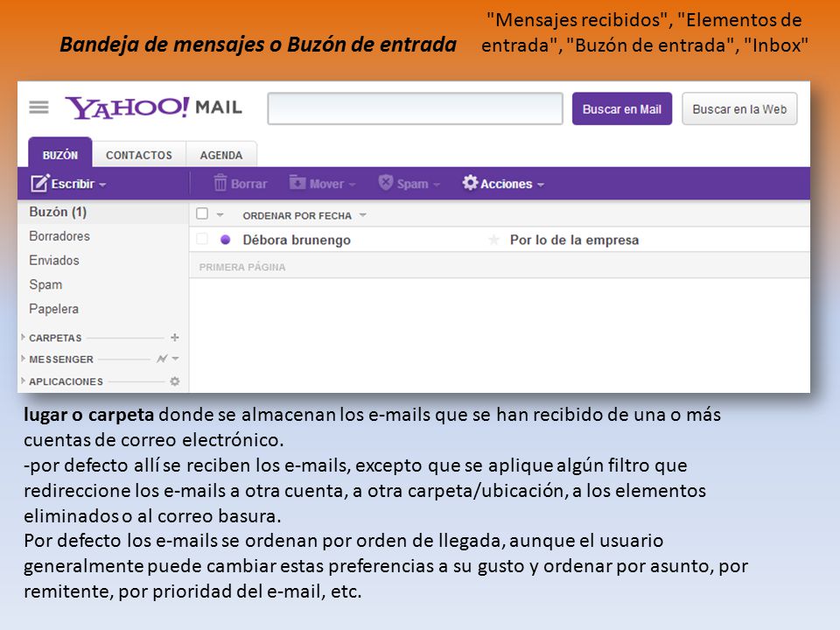The width and height of the screenshot is (840, 630).
Task: Open the hamburger menu icon
Action: tap(38, 107)
